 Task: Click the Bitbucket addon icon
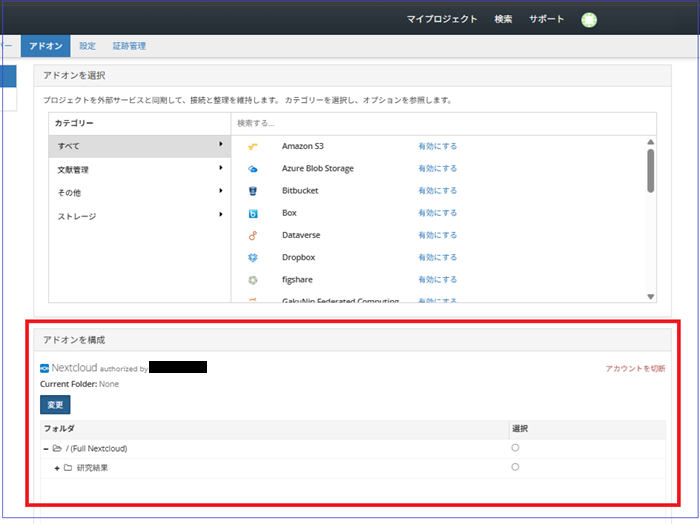(253, 191)
